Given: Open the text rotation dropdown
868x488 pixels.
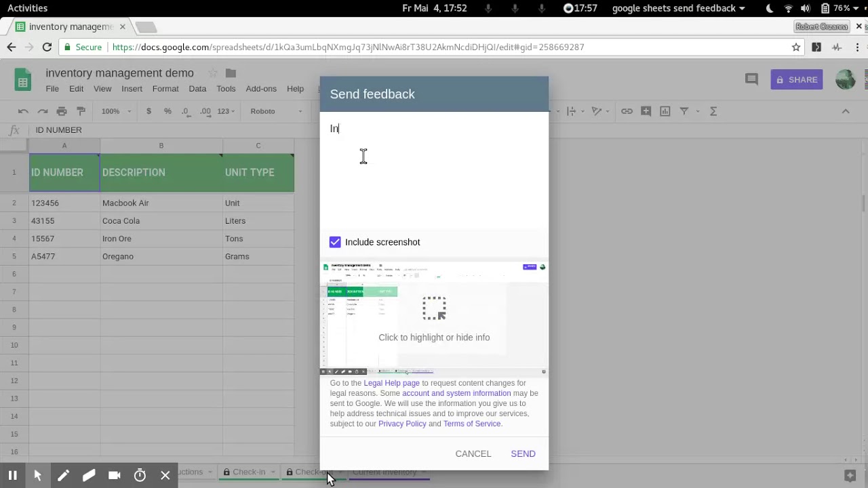Looking at the screenshot, I should click(x=599, y=111).
